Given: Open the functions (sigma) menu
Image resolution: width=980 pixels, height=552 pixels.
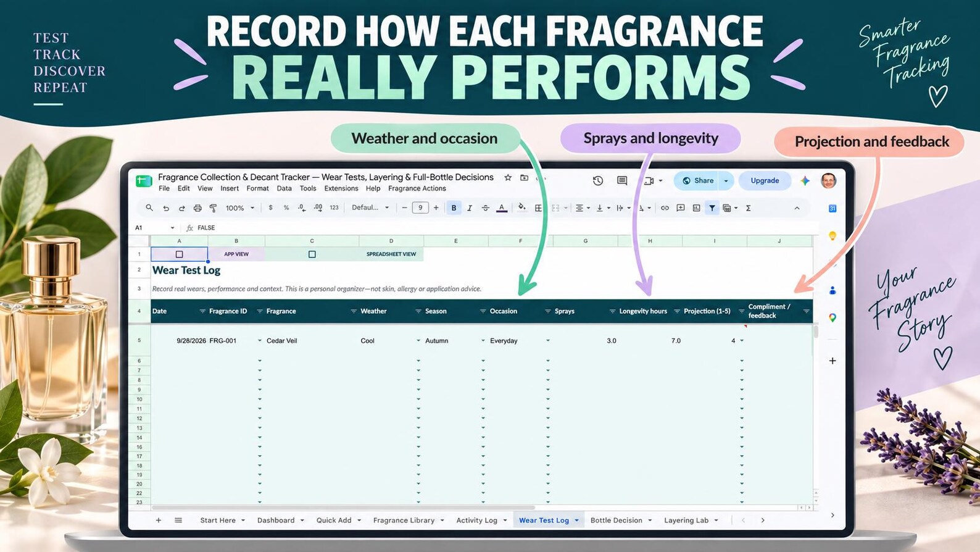Looking at the screenshot, I should click(x=748, y=208).
